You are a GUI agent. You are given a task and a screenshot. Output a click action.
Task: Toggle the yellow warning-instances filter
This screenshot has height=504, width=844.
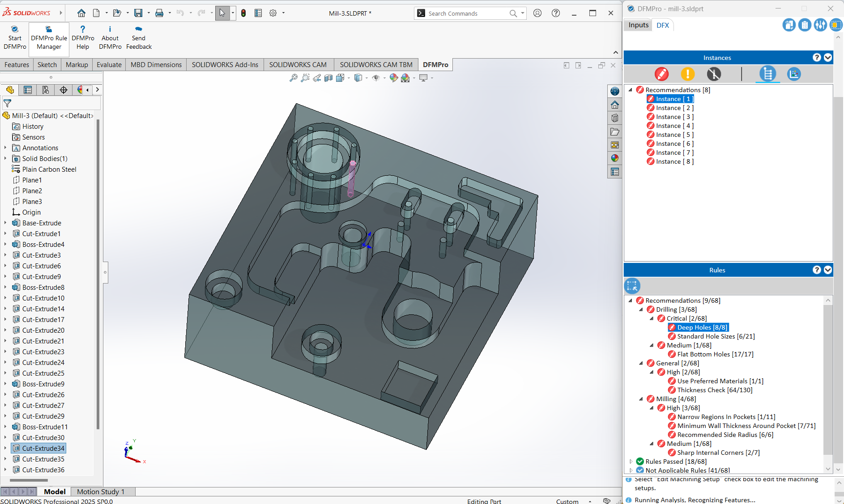point(687,74)
